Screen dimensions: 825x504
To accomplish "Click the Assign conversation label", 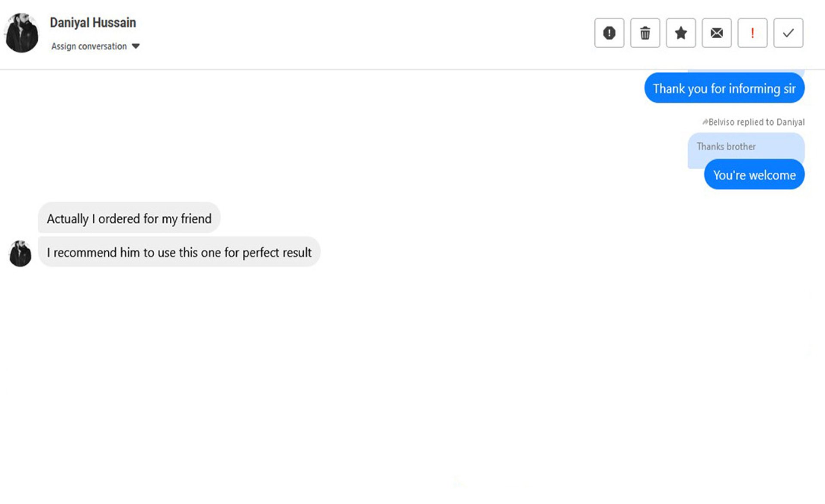I will pos(89,46).
